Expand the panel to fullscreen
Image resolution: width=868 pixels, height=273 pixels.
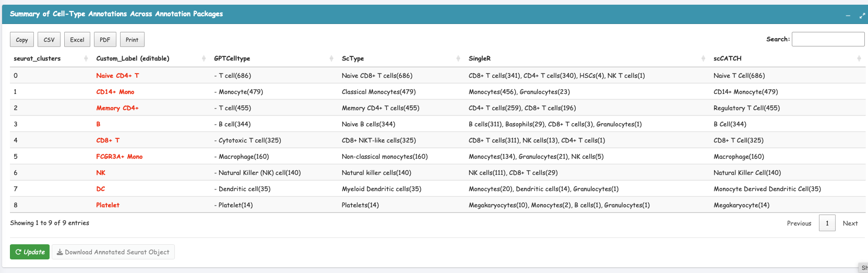click(x=862, y=16)
